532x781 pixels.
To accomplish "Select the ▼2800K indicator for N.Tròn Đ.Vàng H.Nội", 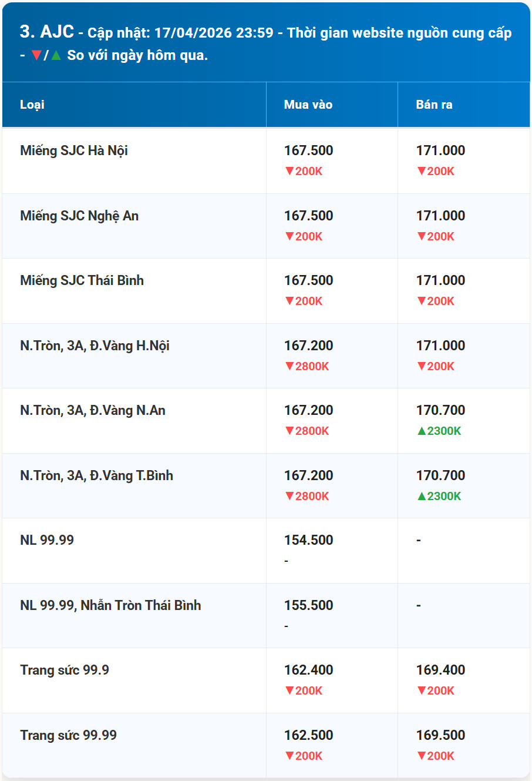I will click(x=307, y=366).
